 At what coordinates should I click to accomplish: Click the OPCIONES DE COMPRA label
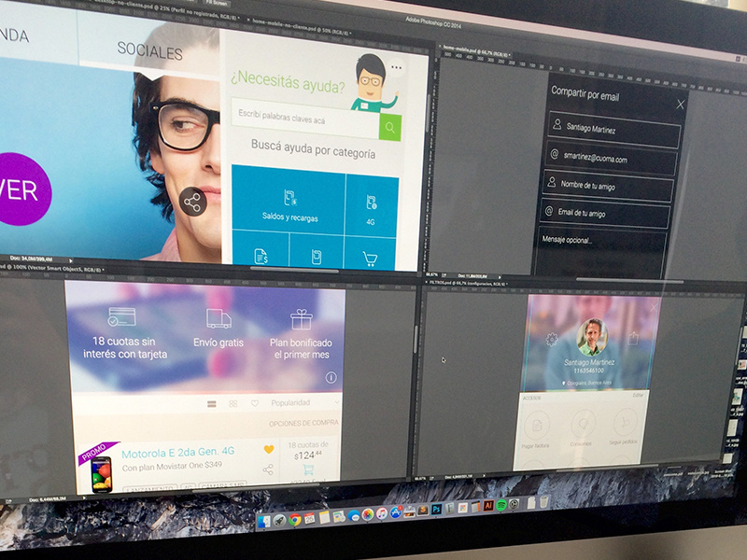coord(303,423)
